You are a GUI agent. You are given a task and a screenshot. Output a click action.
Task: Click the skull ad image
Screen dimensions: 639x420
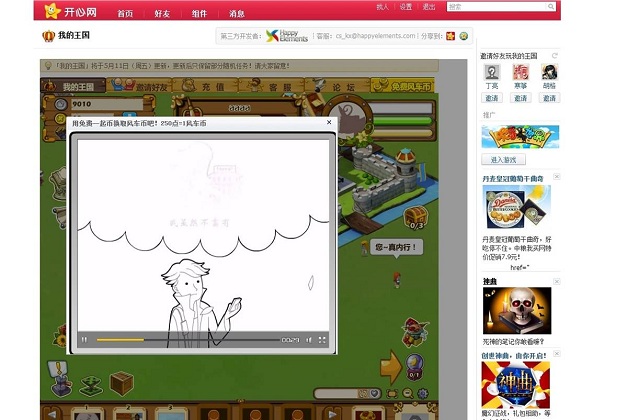tap(517, 311)
